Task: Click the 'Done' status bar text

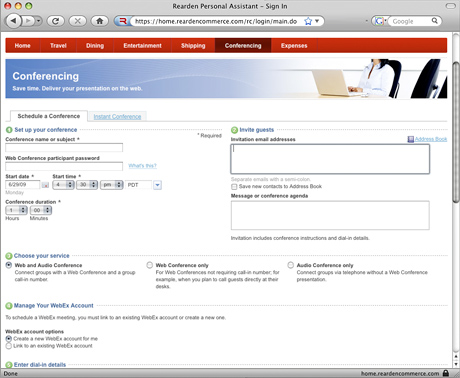Action: pos(11,374)
